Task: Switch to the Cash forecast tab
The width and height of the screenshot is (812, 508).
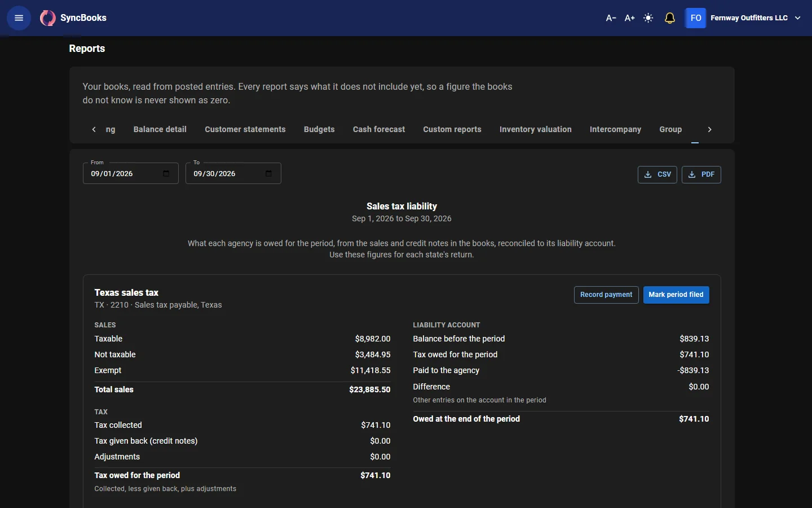Action: point(379,129)
